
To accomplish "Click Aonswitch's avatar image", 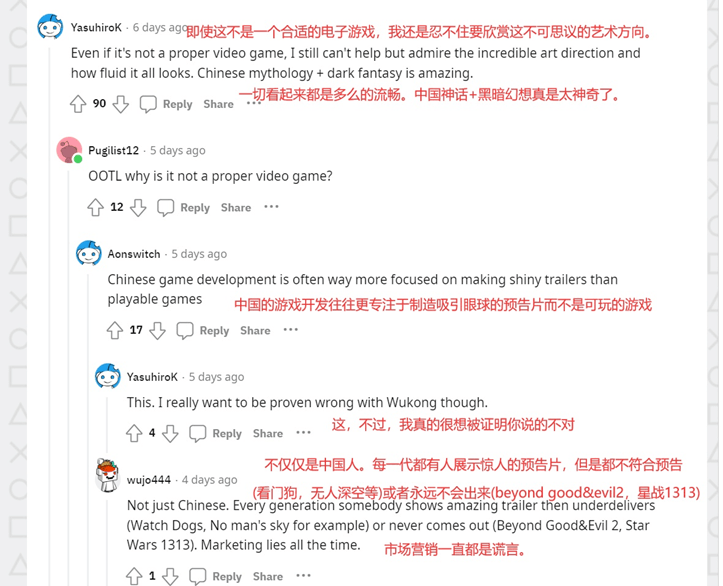I will point(89,253).
